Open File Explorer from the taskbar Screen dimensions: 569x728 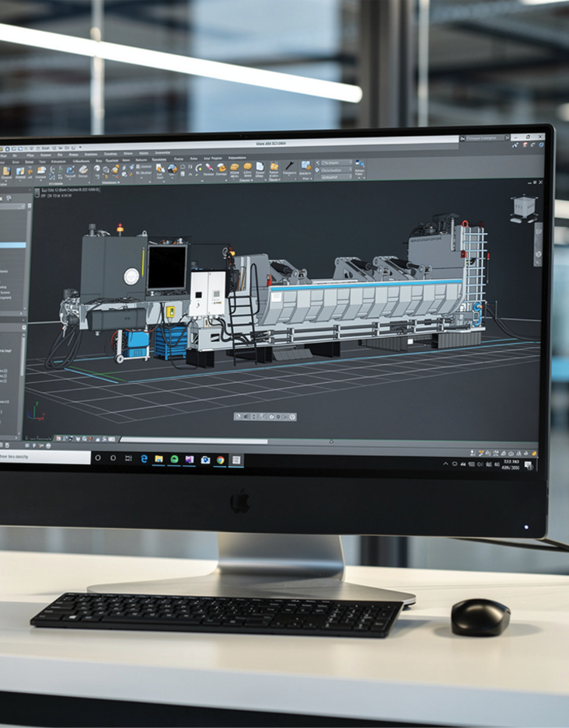(159, 459)
